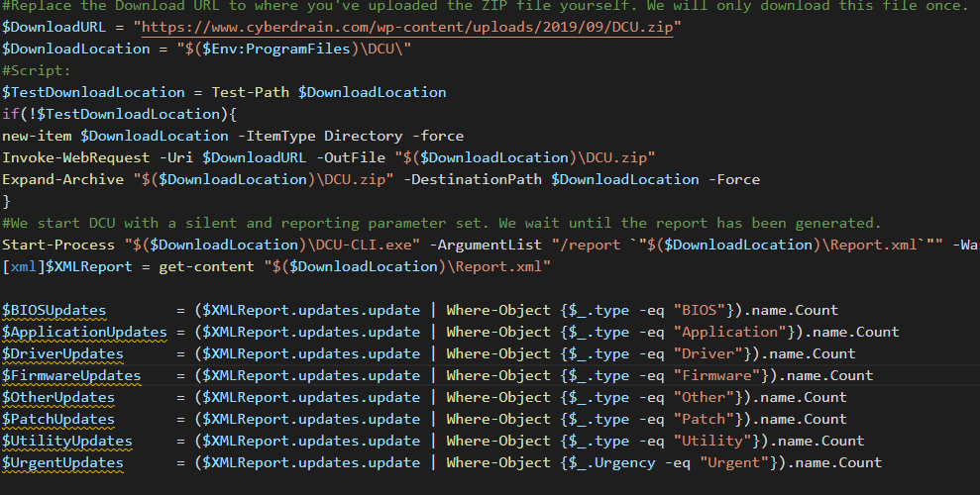Click the $PatchUpdates variable name
Screen dimensions: 980x495
pyautogui.click(x=58, y=419)
